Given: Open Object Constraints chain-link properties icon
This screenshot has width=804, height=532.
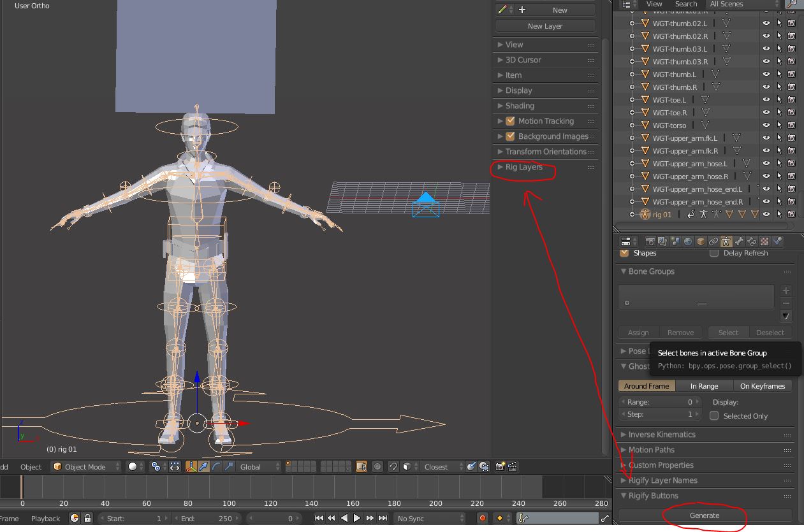Looking at the screenshot, I should tap(713, 241).
